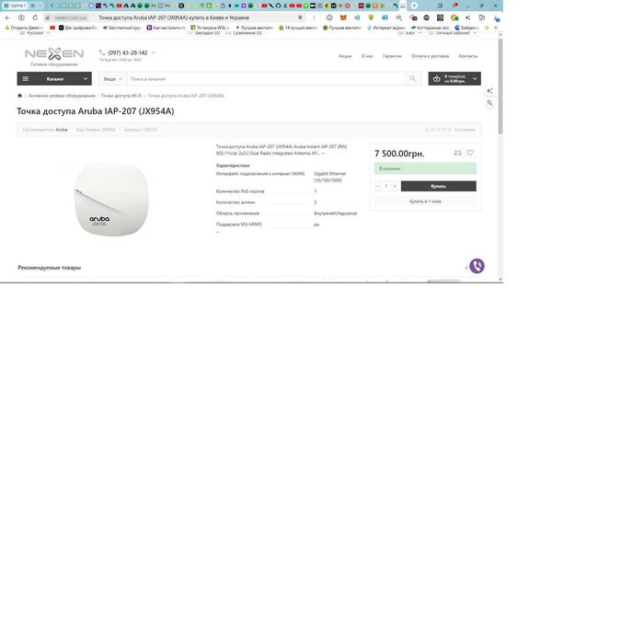This screenshot has width=644, height=644.
Task: Reload the page in browser toolbar
Action: pos(35,17)
